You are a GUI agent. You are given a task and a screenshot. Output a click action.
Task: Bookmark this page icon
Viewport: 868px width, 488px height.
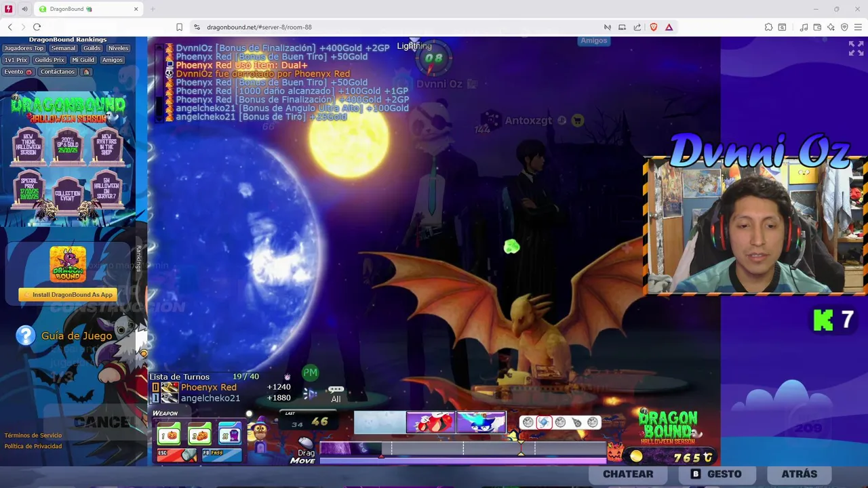coord(179,27)
